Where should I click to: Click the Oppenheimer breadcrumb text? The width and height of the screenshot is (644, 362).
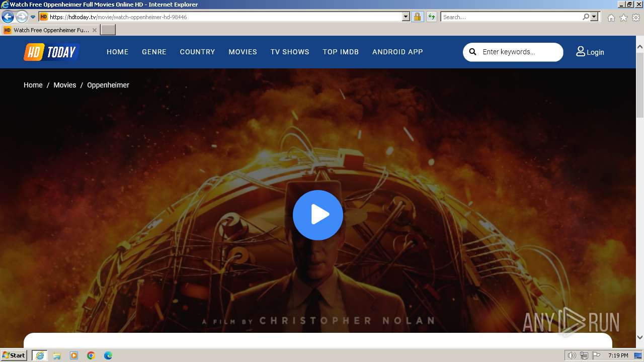point(108,85)
